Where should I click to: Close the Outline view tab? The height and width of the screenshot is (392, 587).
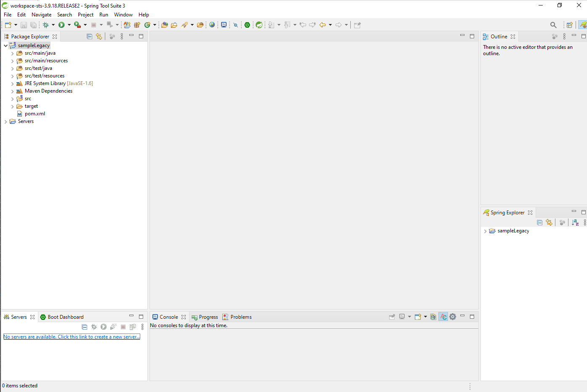pyautogui.click(x=513, y=37)
